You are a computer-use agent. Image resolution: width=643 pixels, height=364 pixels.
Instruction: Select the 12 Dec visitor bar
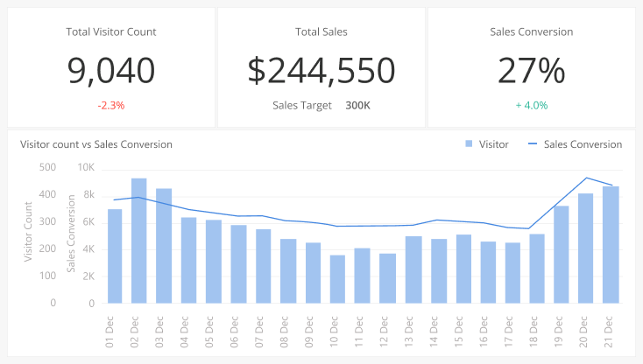pyautogui.click(x=387, y=278)
